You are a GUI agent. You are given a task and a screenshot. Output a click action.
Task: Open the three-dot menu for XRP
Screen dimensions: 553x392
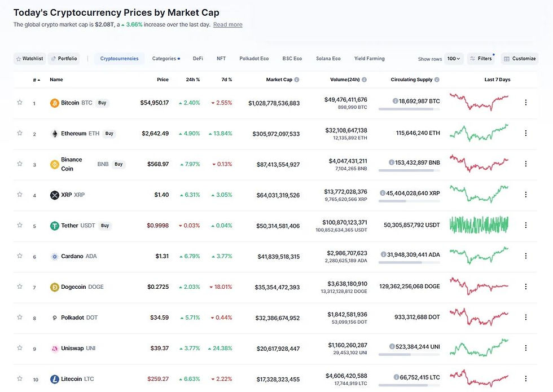tap(525, 194)
